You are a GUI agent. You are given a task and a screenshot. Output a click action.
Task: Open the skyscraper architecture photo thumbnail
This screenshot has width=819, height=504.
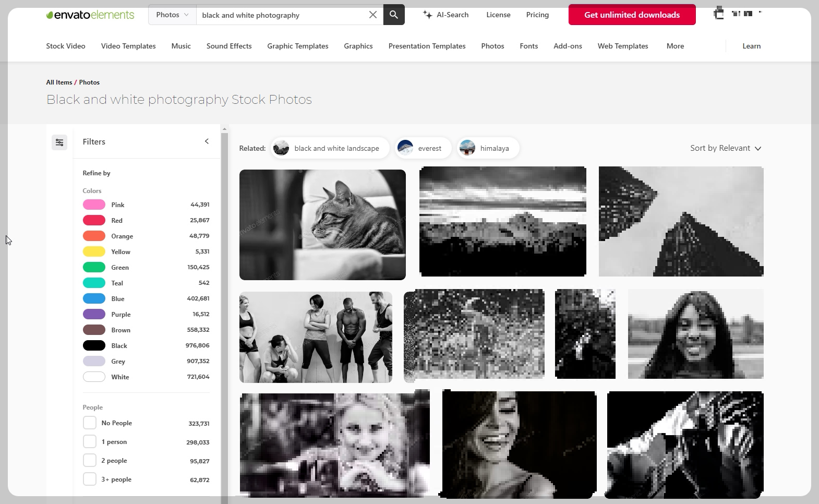pos(681,221)
